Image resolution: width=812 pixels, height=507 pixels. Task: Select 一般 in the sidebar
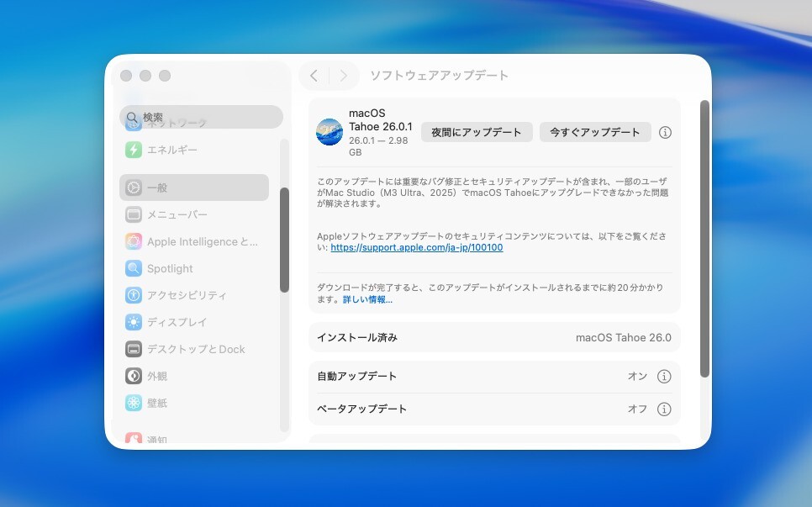194,187
